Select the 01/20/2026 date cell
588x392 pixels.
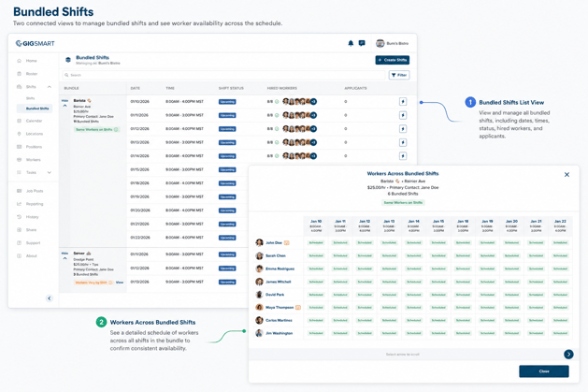coord(140,211)
